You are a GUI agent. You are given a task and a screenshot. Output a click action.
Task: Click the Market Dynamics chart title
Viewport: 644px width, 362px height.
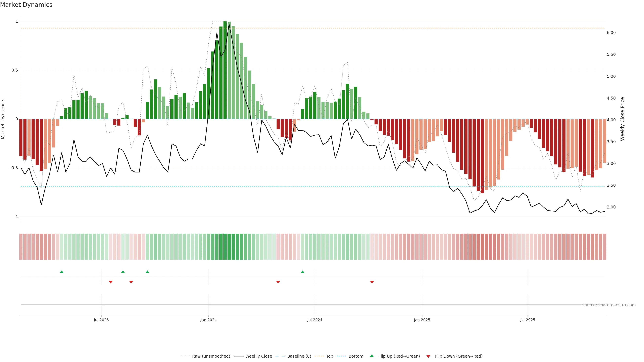pos(26,5)
